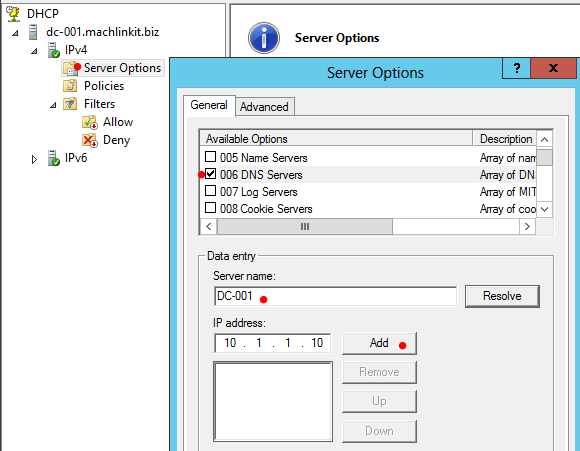Enable the 007 Log Servers option
The image size is (580, 451).
[x=210, y=191]
